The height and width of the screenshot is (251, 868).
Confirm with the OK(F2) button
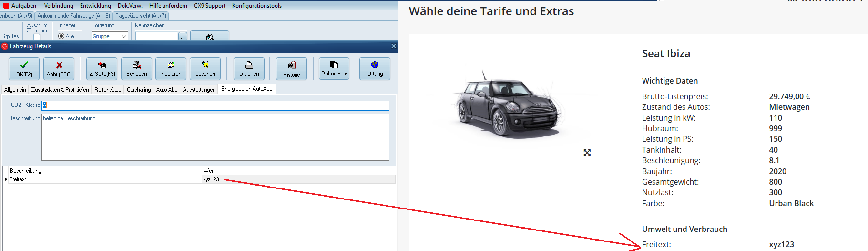(x=24, y=69)
